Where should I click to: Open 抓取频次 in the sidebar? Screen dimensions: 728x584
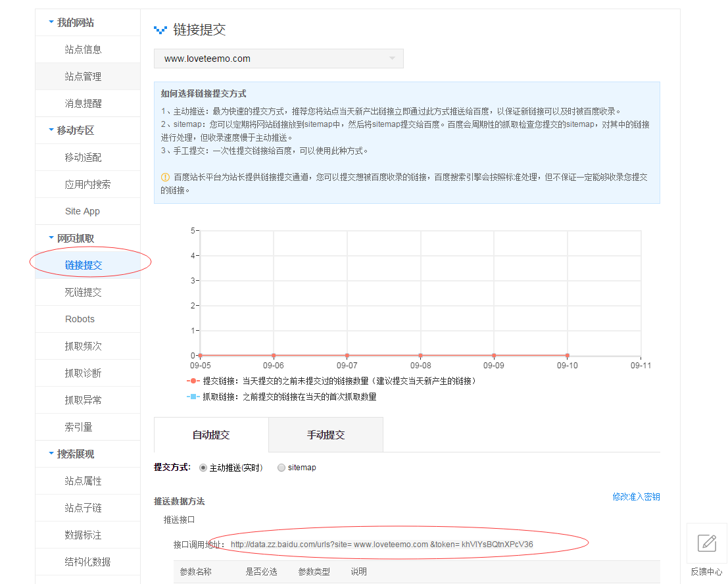click(83, 346)
